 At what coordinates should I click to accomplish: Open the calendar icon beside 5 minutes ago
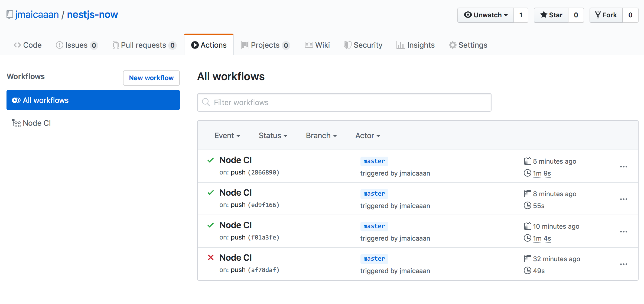click(528, 161)
